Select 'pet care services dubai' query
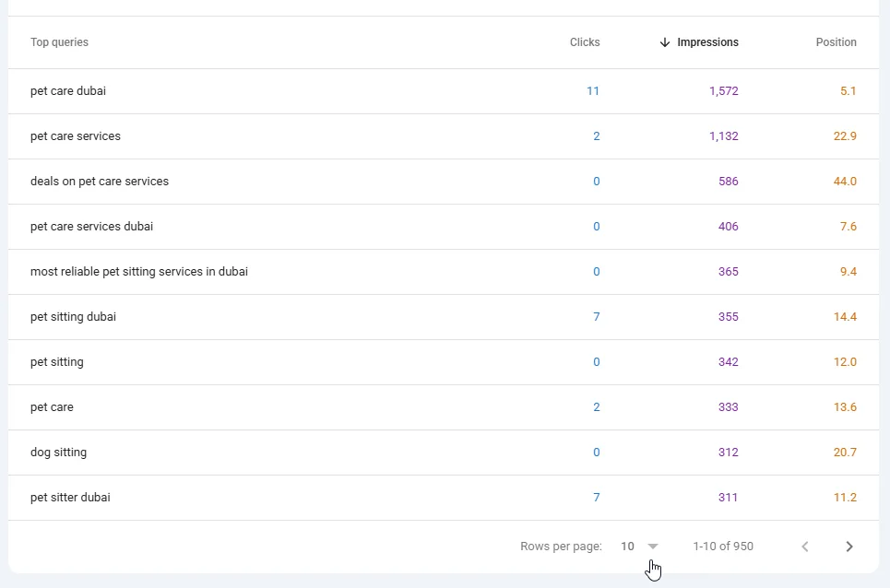 (x=92, y=226)
